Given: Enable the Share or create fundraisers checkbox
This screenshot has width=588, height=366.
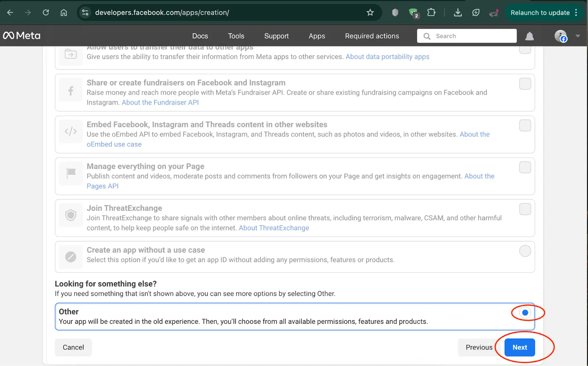Looking at the screenshot, I should [525, 83].
